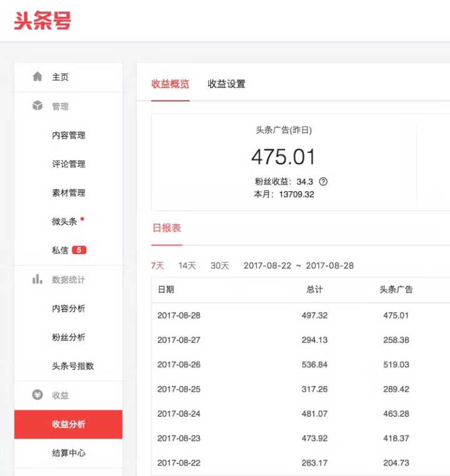Screen dimensions: 450x476
Task: Click the large 475.01 revenue figure
Action: coord(283,157)
